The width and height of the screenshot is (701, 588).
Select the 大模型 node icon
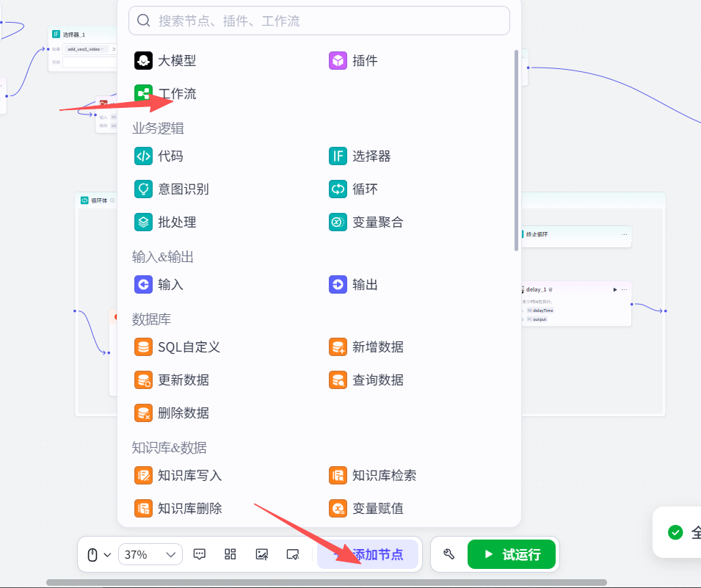(143, 61)
